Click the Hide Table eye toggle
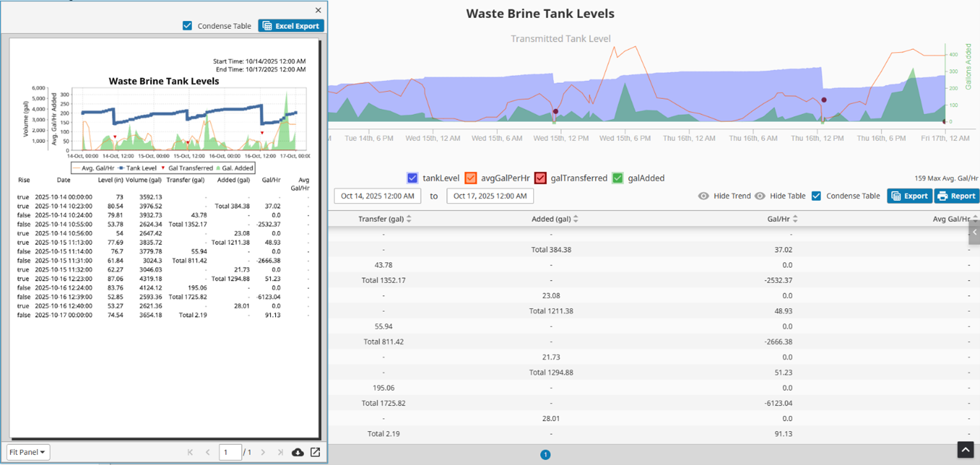This screenshot has height=465, width=980. (x=760, y=196)
